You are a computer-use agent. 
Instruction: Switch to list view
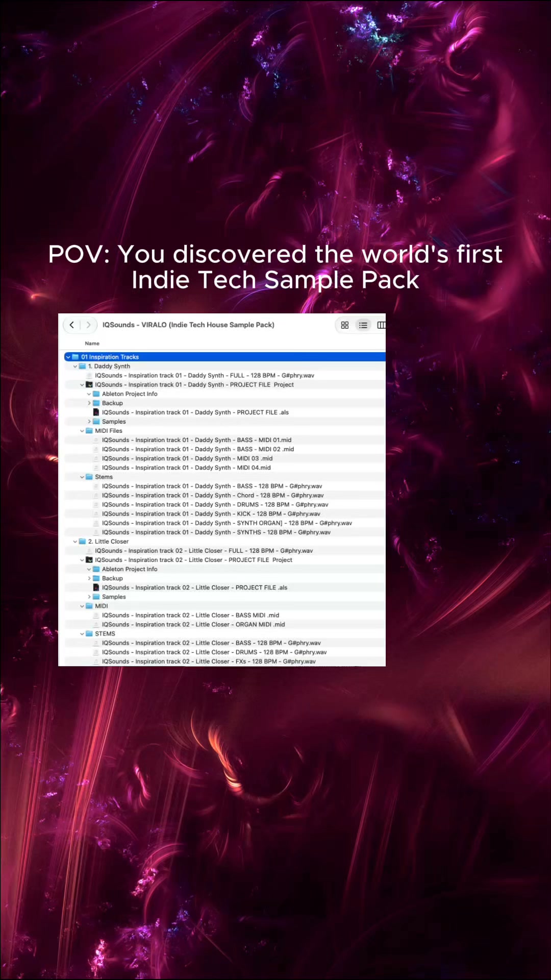coord(363,325)
